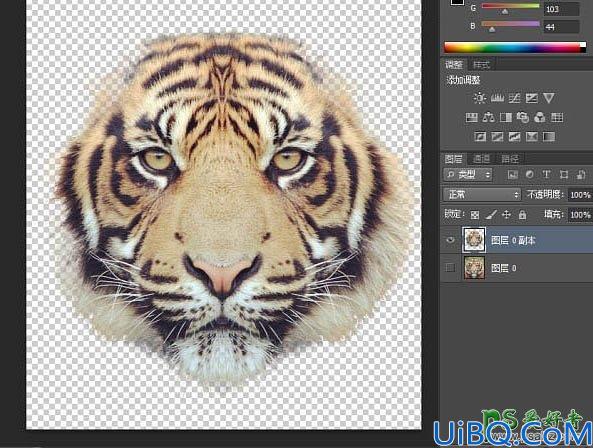Viewport: 593px width, 448px height.
Task: Lock image pixels (brush icon)
Action: (x=491, y=215)
